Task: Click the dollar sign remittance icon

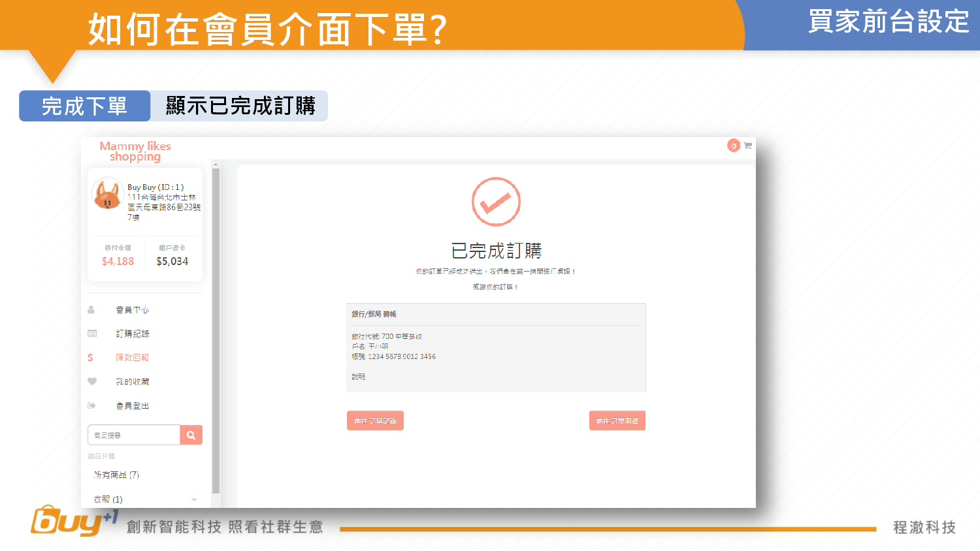Action: pyautogui.click(x=90, y=358)
